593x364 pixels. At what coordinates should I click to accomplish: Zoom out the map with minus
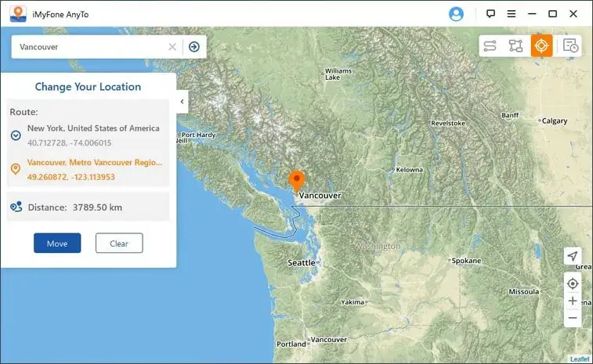point(573,318)
